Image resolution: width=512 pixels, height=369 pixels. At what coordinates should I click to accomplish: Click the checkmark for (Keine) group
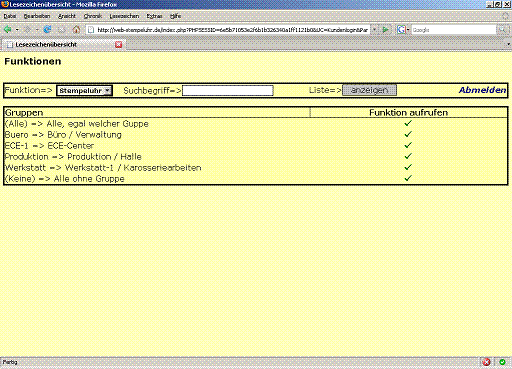(408, 178)
